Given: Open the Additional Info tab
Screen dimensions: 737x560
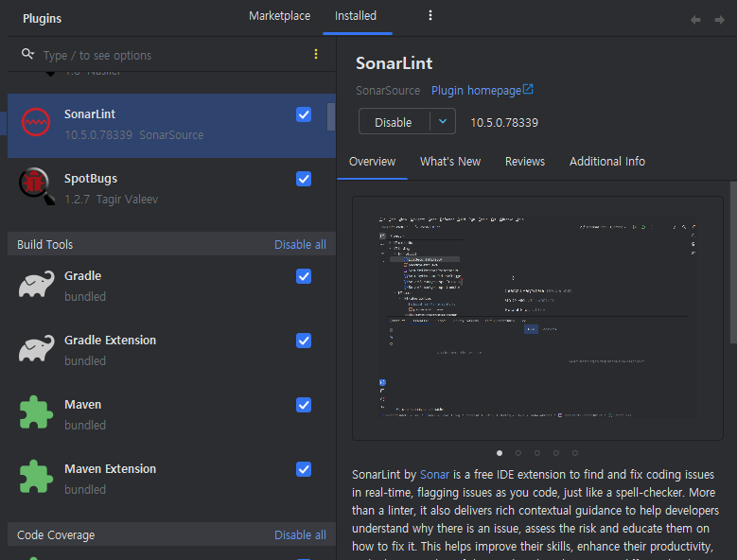Looking at the screenshot, I should click(x=607, y=162).
